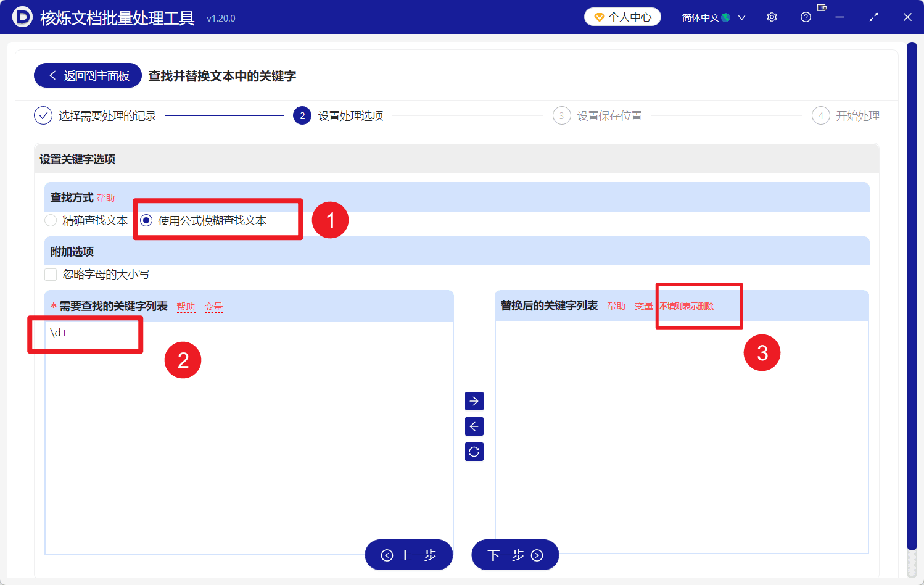Click the step-1 checkmark circle indicator

(x=43, y=115)
